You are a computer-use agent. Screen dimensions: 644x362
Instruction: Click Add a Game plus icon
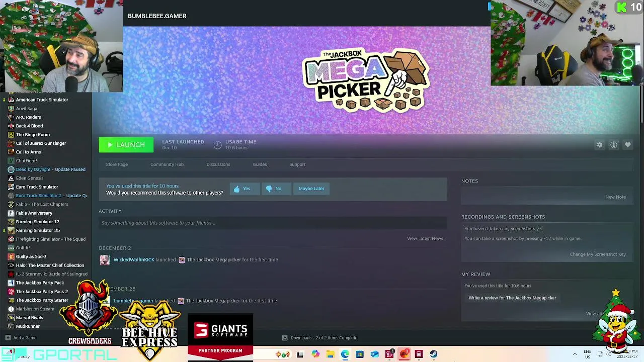(8, 338)
